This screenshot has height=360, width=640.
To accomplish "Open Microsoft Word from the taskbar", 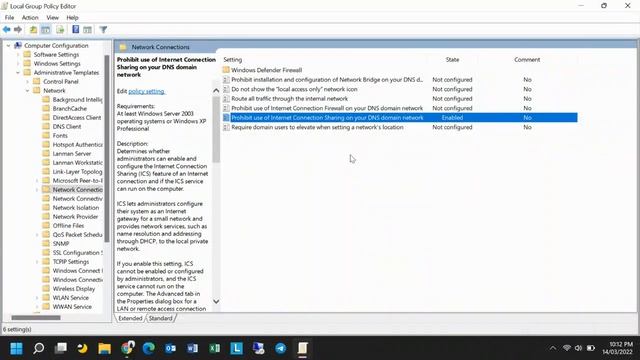I will tap(192, 348).
